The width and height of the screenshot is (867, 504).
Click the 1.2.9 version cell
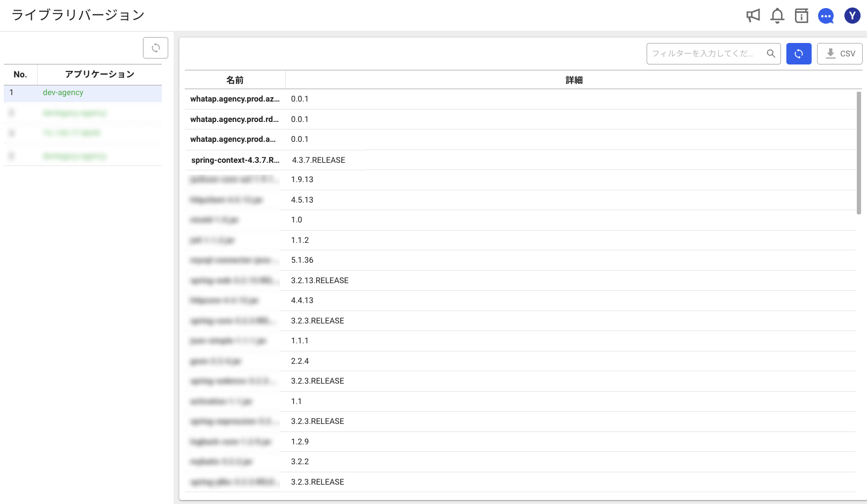click(x=300, y=442)
